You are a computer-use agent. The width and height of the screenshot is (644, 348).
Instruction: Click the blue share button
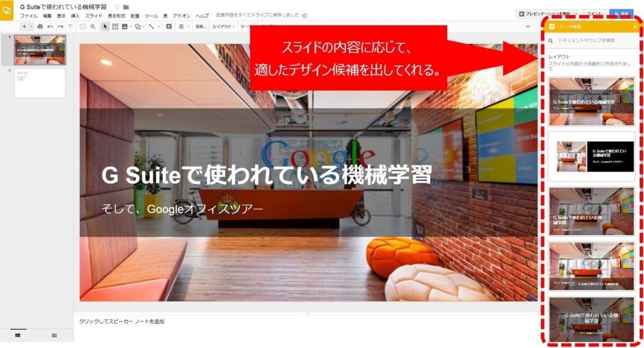click(x=621, y=14)
